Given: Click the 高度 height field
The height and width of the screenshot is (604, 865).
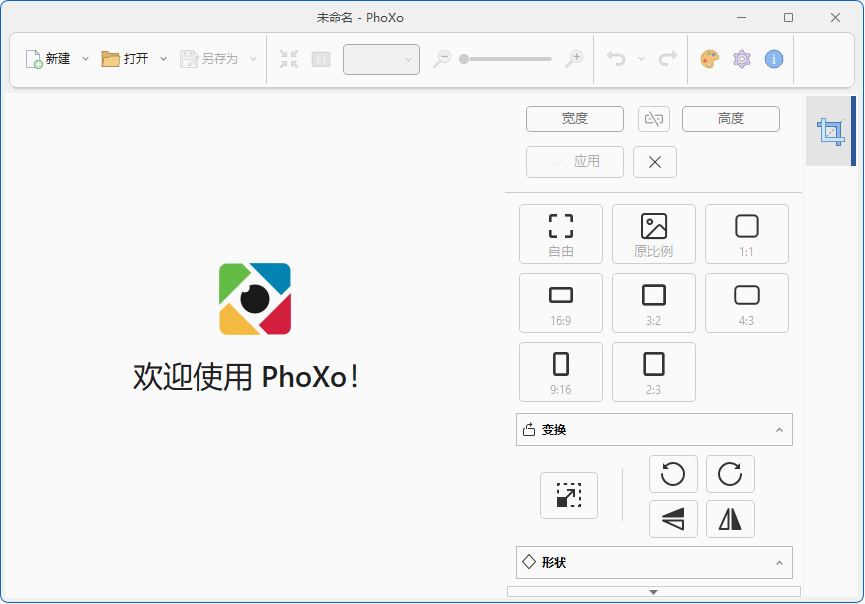Looking at the screenshot, I should [731, 119].
